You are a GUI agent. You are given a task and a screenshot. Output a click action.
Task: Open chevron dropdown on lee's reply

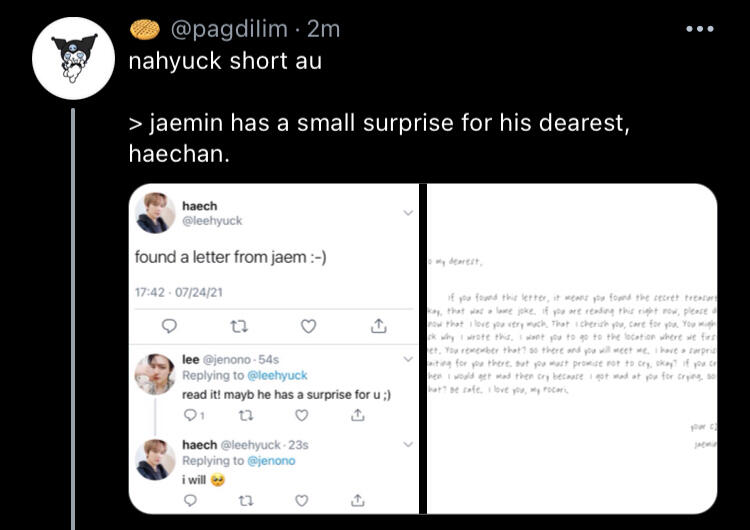click(407, 358)
